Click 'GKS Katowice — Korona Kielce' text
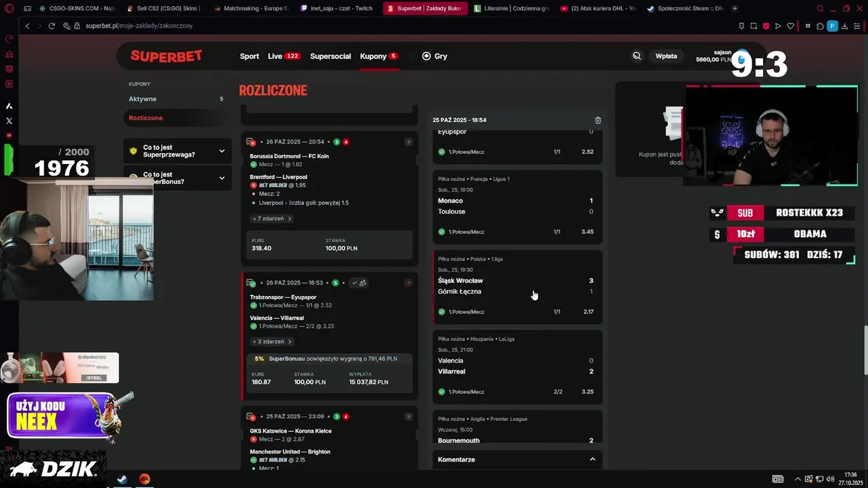 tap(290, 431)
